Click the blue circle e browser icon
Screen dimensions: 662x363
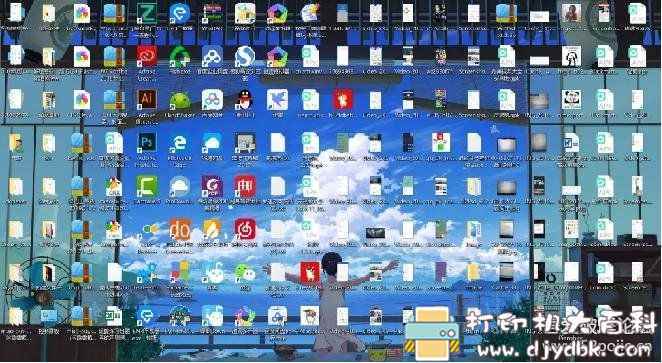[x=180, y=13]
